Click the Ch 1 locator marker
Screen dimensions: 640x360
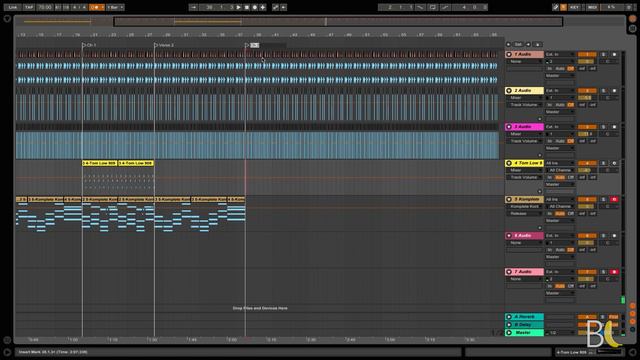click(x=89, y=45)
